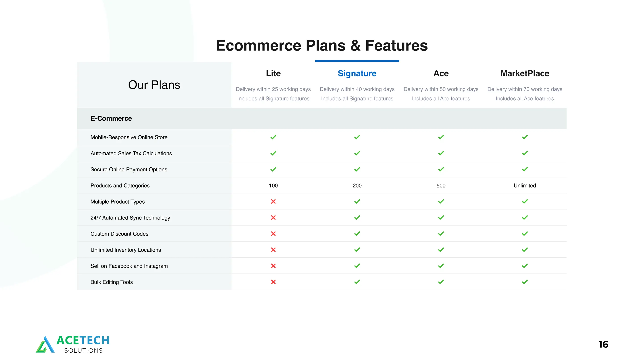Image resolution: width=644 pixels, height=362 pixels.
Task: Click the Unlimited value under MarketPlace
Action: point(525,185)
